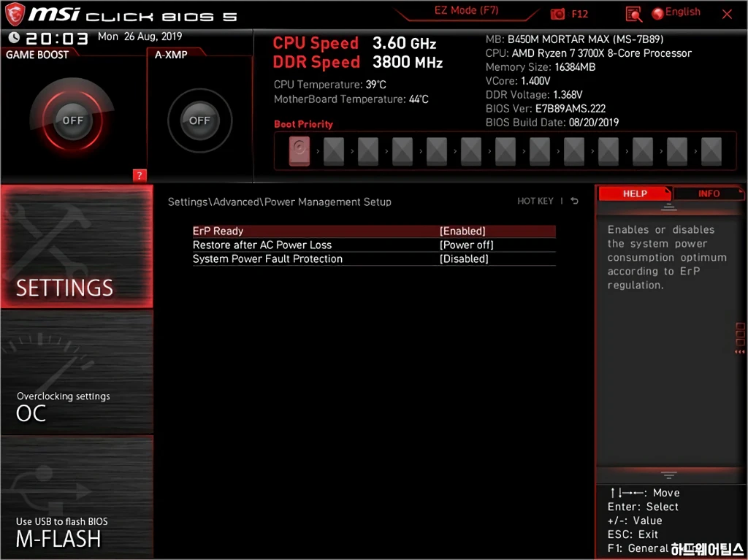Open the SETTINGS section
Image resolution: width=748 pixels, height=560 pixels.
pyautogui.click(x=77, y=247)
